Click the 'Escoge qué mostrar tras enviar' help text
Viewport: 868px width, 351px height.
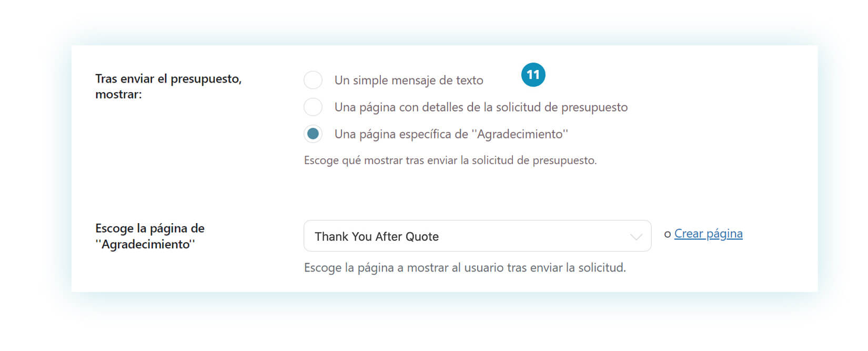[x=450, y=160]
